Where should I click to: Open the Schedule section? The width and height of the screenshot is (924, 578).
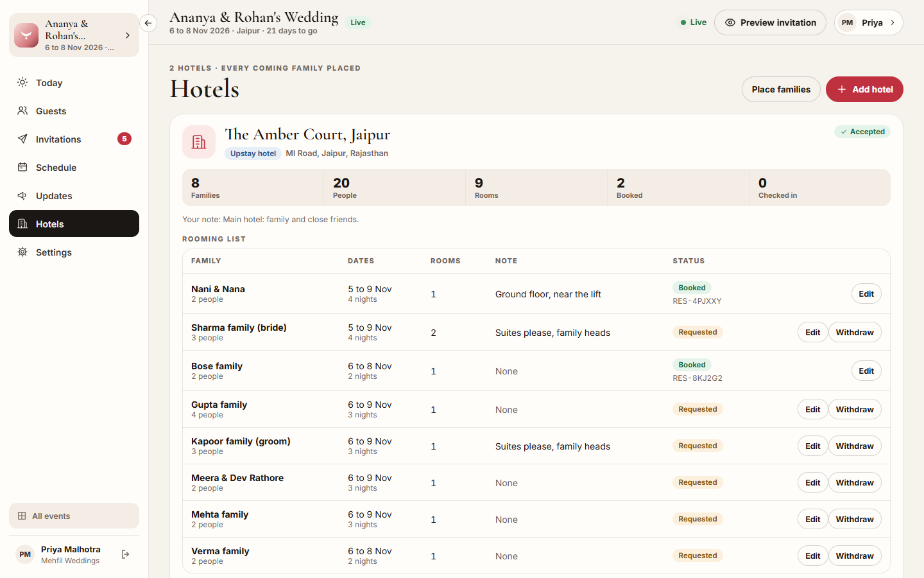pyautogui.click(x=74, y=168)
